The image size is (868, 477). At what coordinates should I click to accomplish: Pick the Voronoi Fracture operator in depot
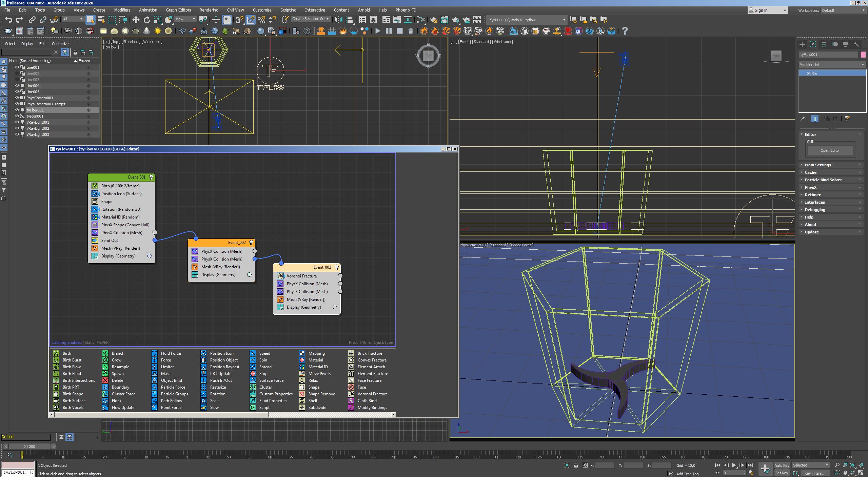click(x=368, y=394)
